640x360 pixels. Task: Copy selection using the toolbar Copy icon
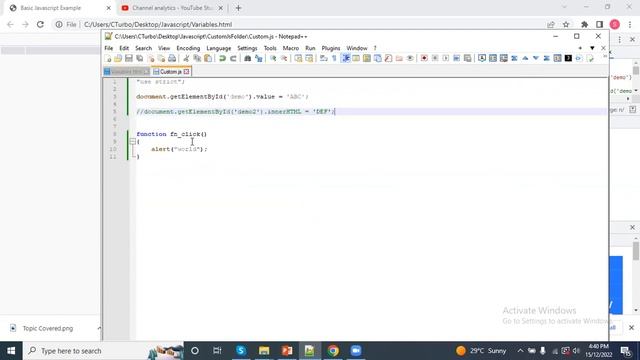[x=197, y=59]
